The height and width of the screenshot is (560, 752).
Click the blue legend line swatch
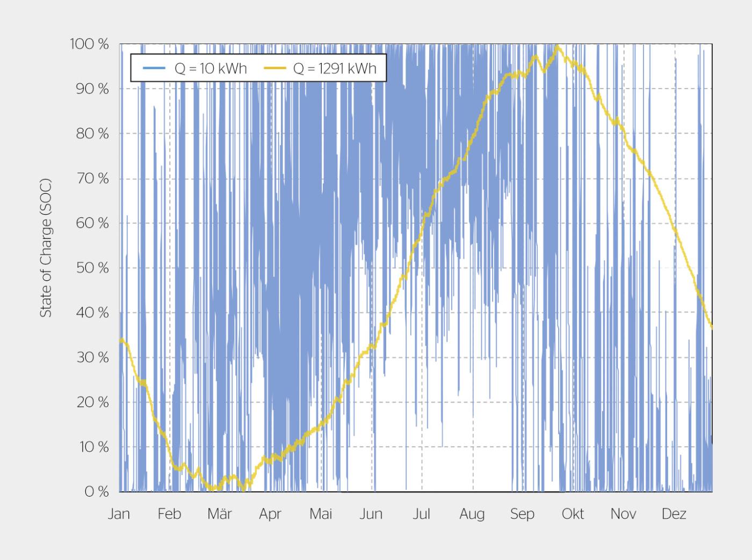(154, 68)
